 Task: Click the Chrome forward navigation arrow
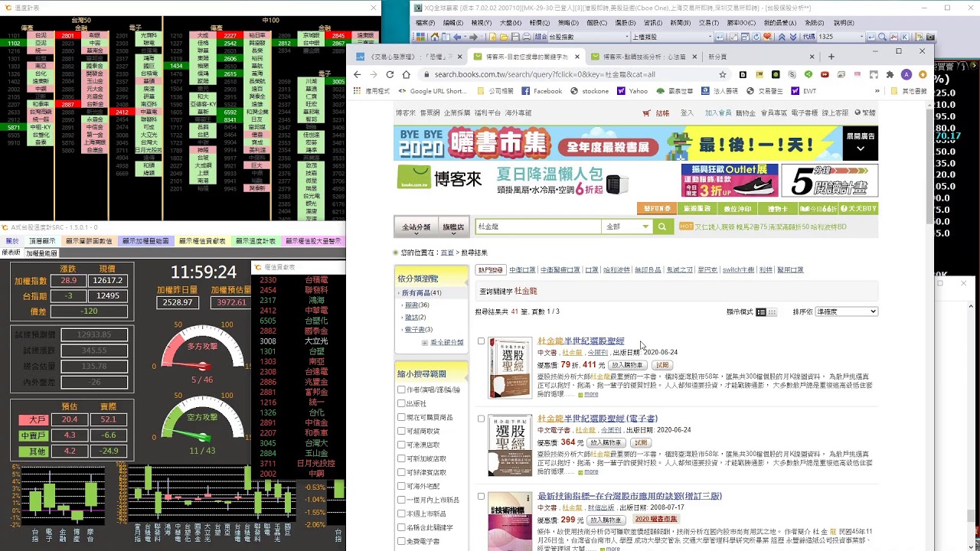373,74
